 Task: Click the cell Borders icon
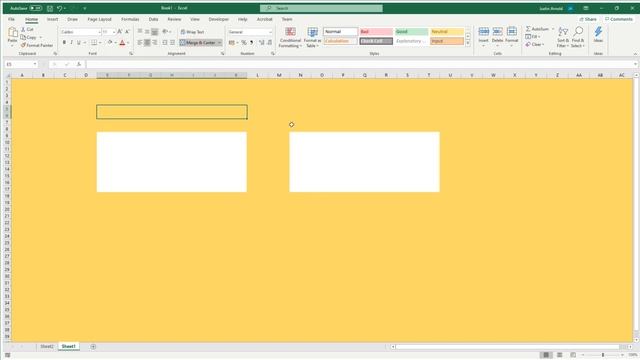coord(94,42)
